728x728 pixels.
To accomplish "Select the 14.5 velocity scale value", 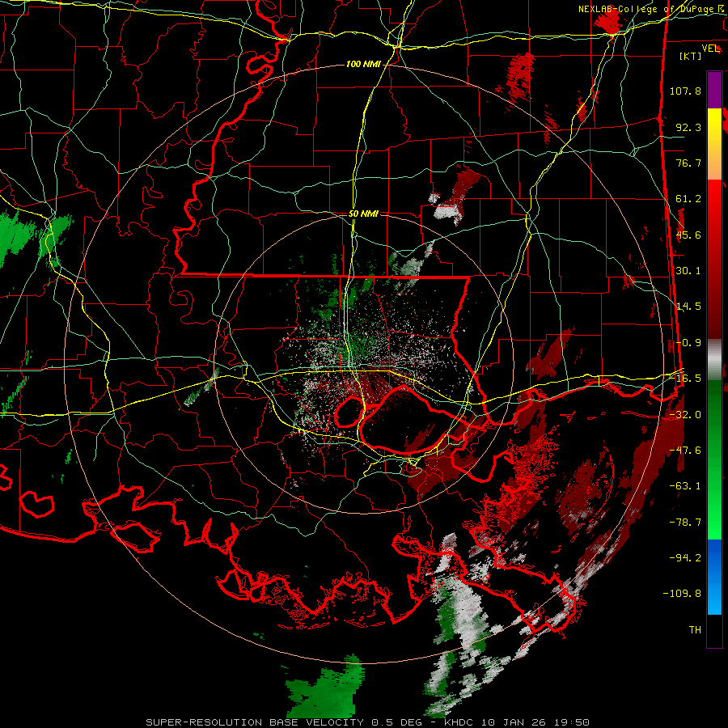I will [688, 307].
